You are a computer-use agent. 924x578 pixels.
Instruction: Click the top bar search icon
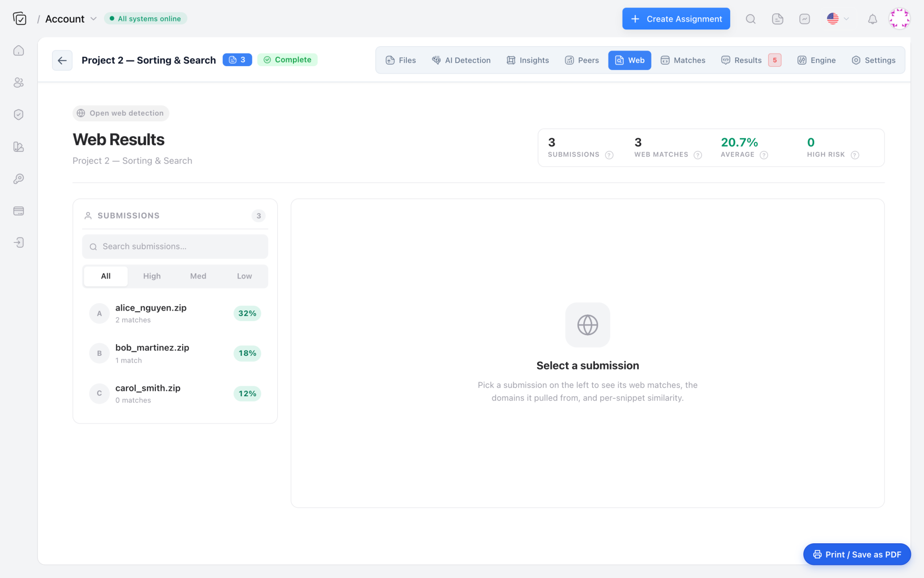point(751,19)
